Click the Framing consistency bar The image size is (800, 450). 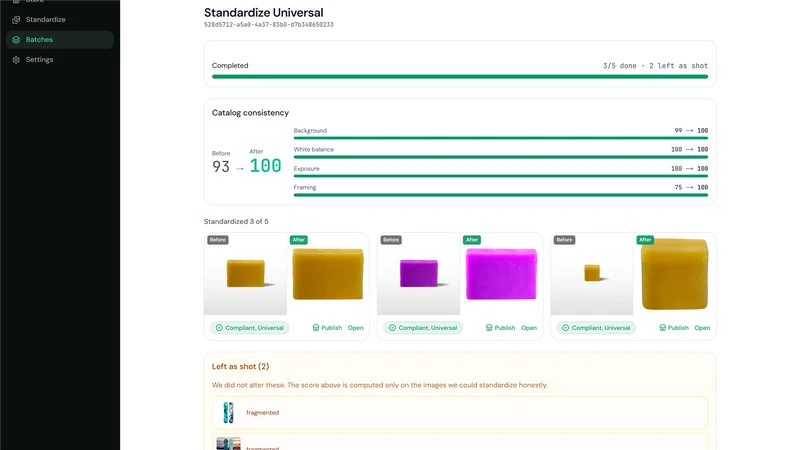point(501,194)
